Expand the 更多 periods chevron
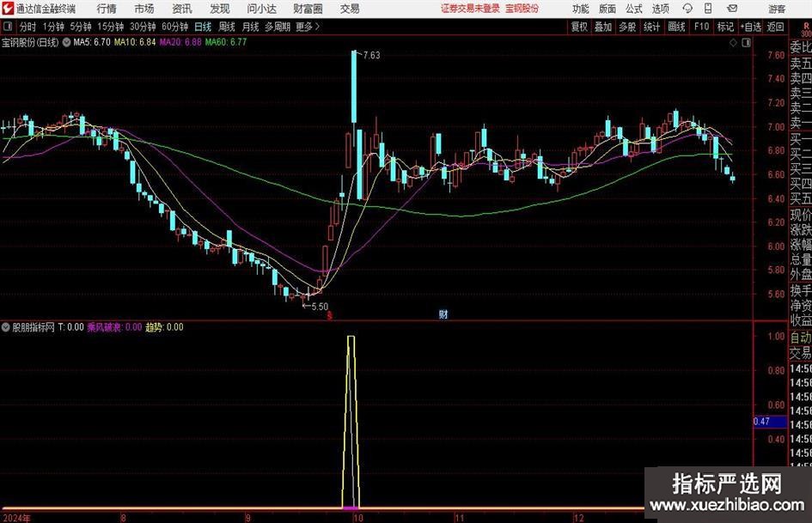The image size is (812, 523). 308,27
